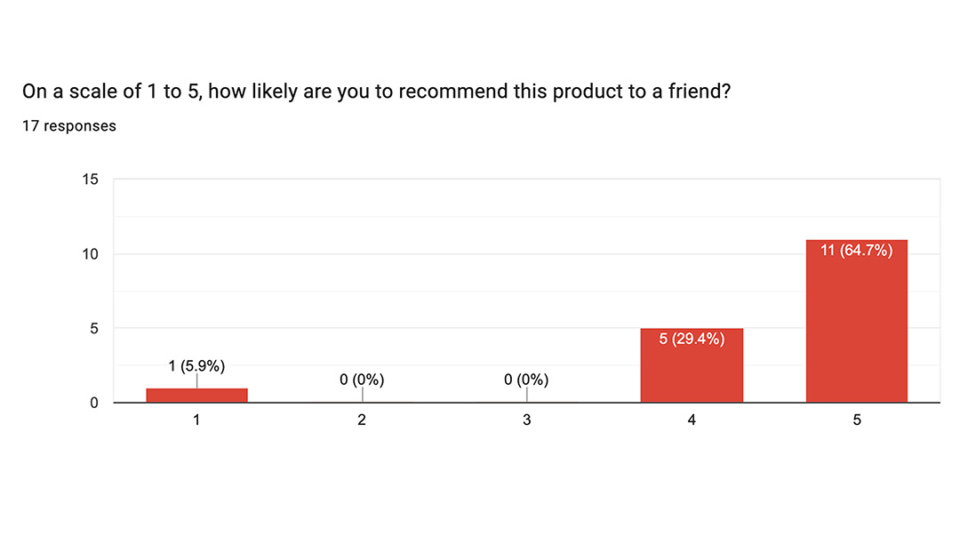Select the "5 (29.4%)" data label
Viewport: 960px width, 560px height.
tap(692, 339)
